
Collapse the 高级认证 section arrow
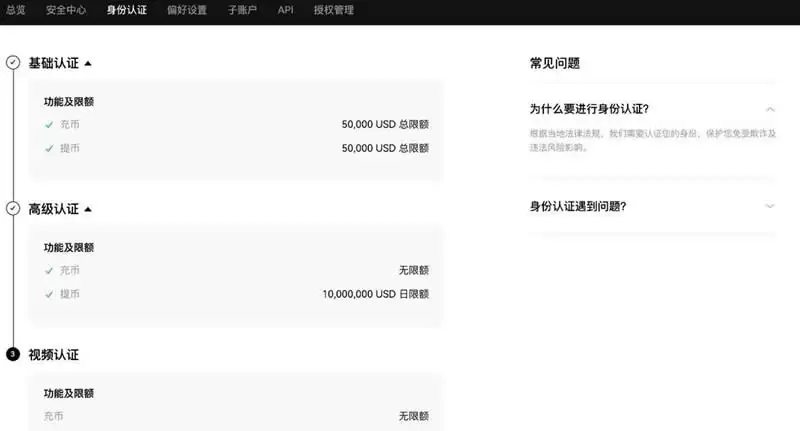point(88,210)
